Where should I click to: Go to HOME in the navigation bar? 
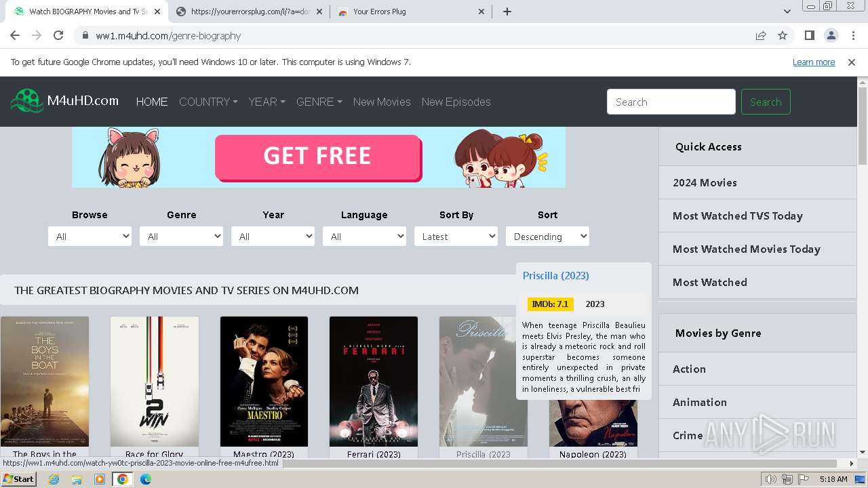point(152,102)
